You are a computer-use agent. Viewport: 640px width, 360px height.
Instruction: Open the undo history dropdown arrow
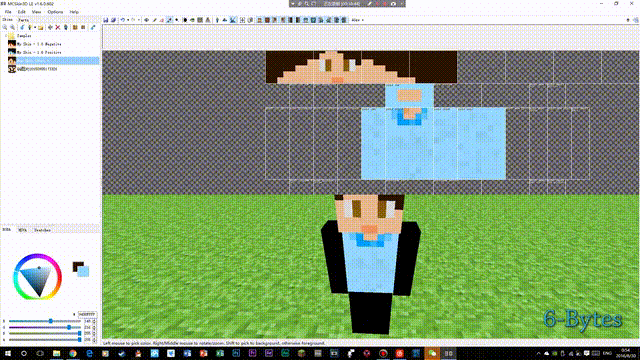point(128,20)
